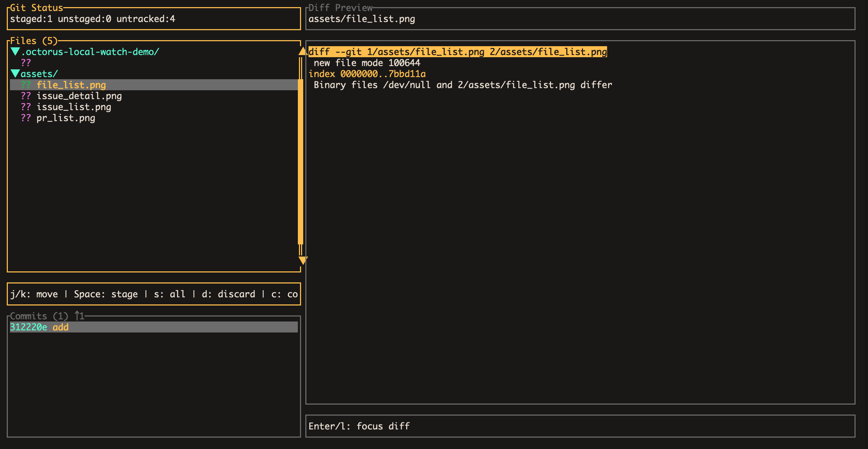Click the Git Status panel title
This screenshot has height=449, width=868.
pyautogui.click(x=36, y=8)
